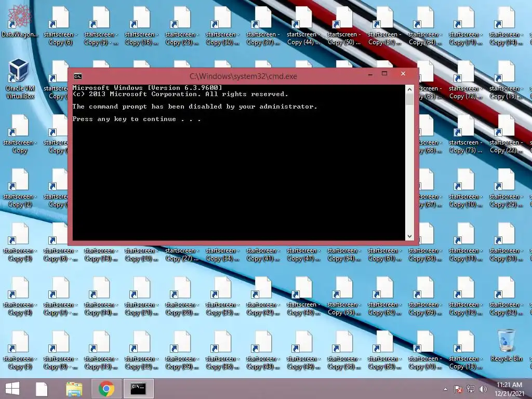Select the startscreen - Copy (35) shortcut
The width and height of the screenshot is (532, 399).
(222, 296)
